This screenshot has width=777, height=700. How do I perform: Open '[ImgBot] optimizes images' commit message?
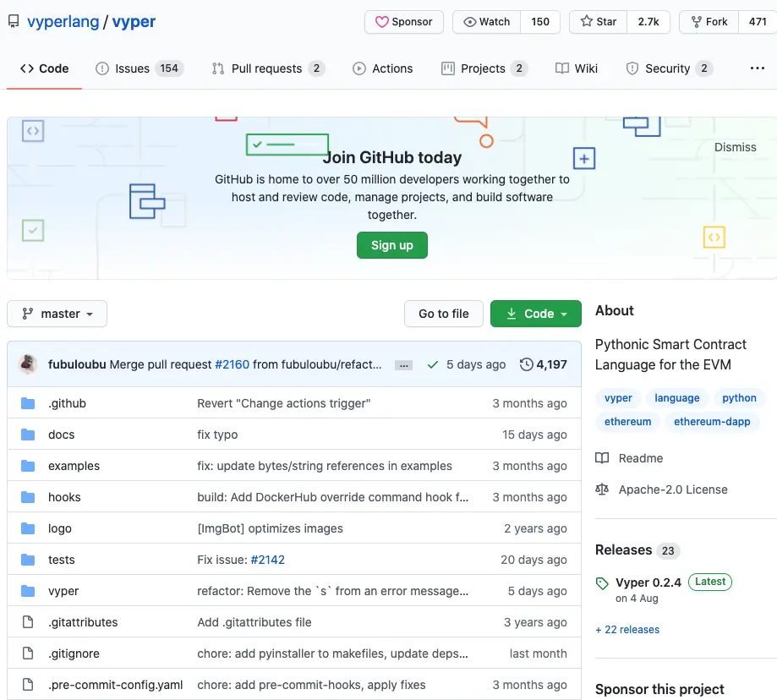coord(270,528)
